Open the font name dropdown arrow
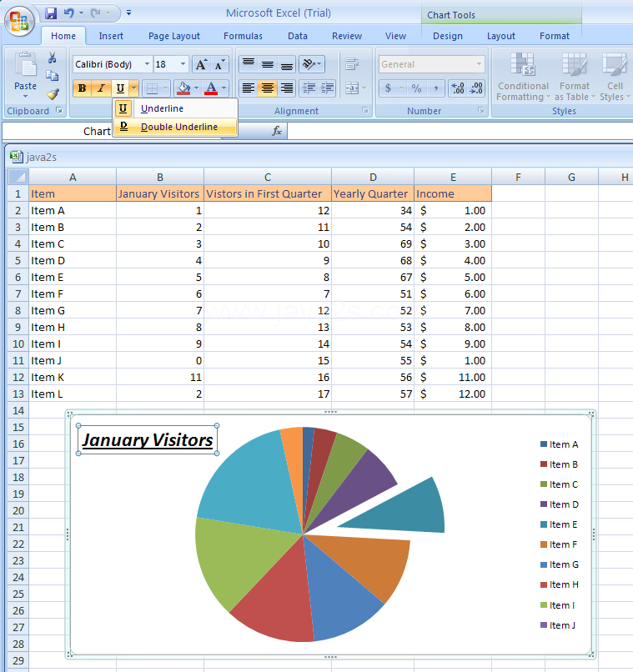This screenshot has width=633, height=672. [x=147, y=64]
